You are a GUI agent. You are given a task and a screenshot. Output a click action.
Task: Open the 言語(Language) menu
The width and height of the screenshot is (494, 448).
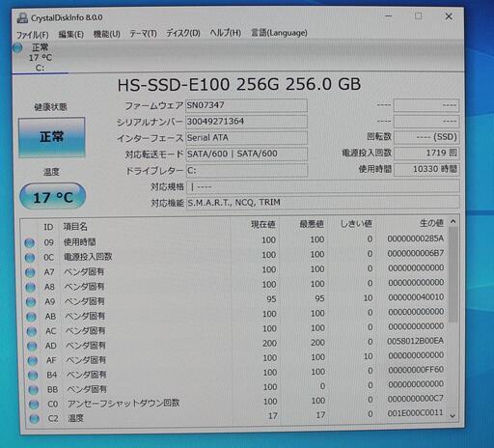(279, 33)
